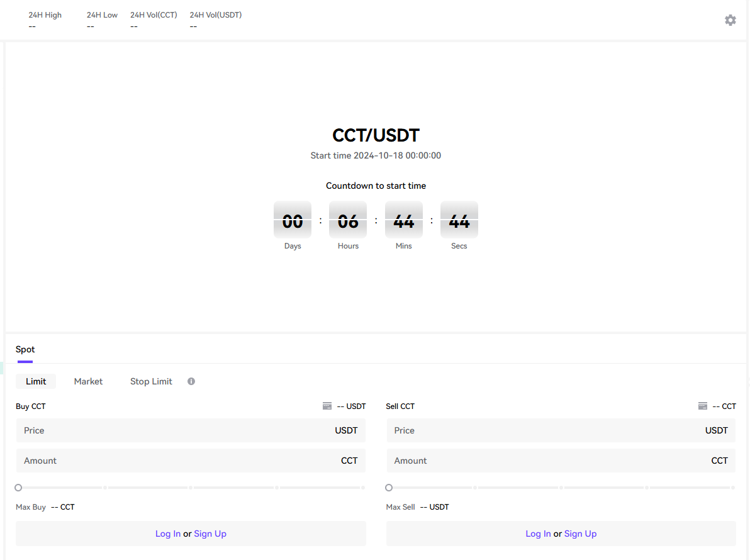Image resolution: width=750 pixels, height=560 pixels.
Task: Click the Sell amount slider handle
Action: (x=389, y=488)
